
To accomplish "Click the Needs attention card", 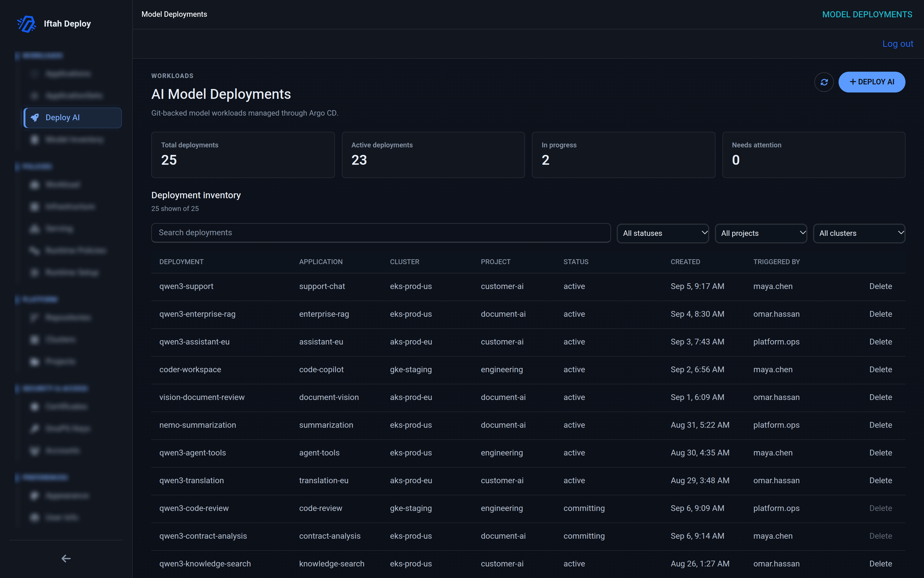I will tap(814, 155).
